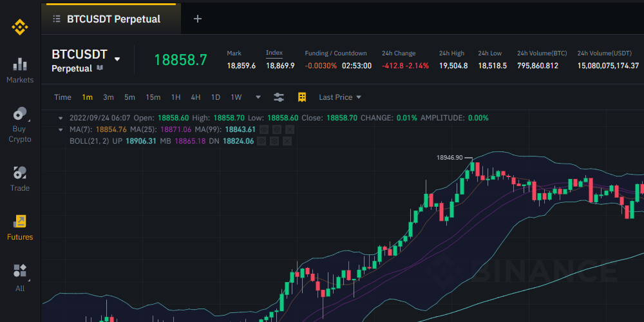Remove the BOLL indicator with X

[287, 141]
